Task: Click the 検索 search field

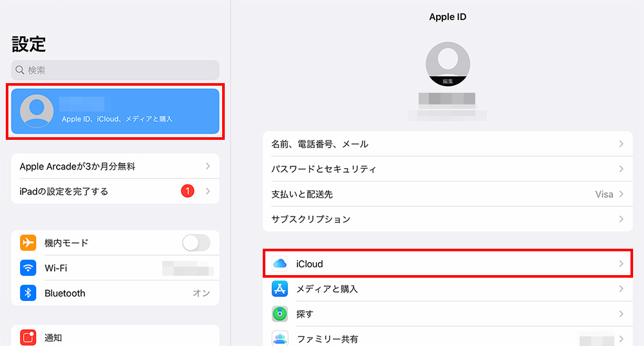Action: coord(115,70)
